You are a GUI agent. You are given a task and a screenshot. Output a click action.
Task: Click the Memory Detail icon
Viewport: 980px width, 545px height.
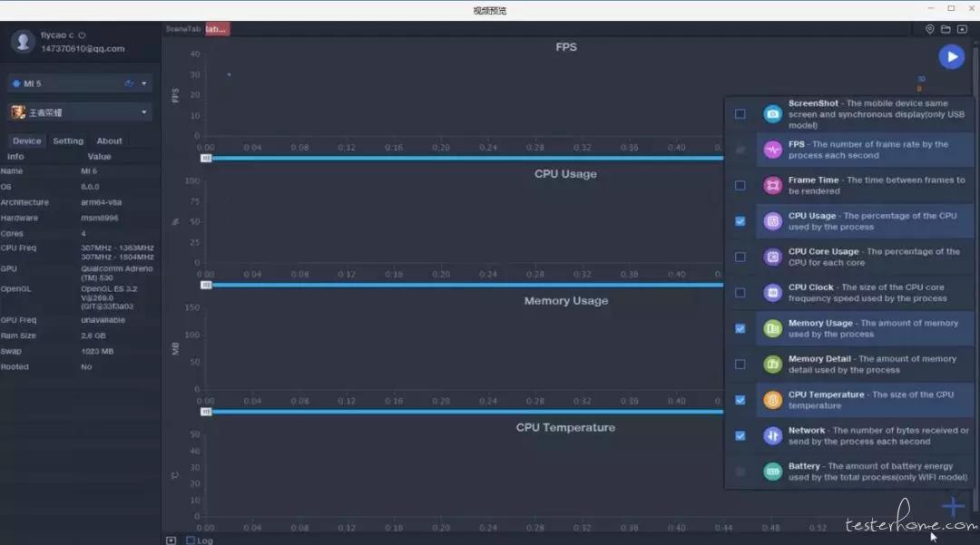(x=772, y=364)
